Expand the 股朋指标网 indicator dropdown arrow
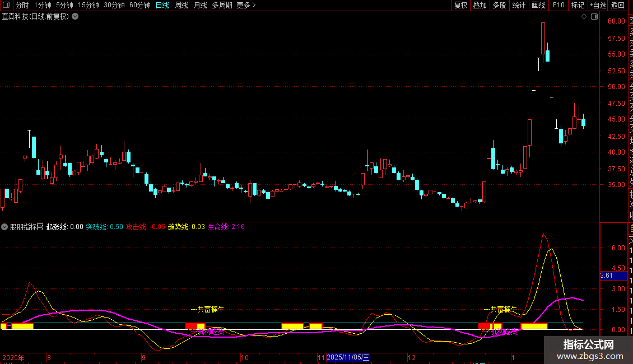This screenshot has height=364, width=633. [4, 227]
